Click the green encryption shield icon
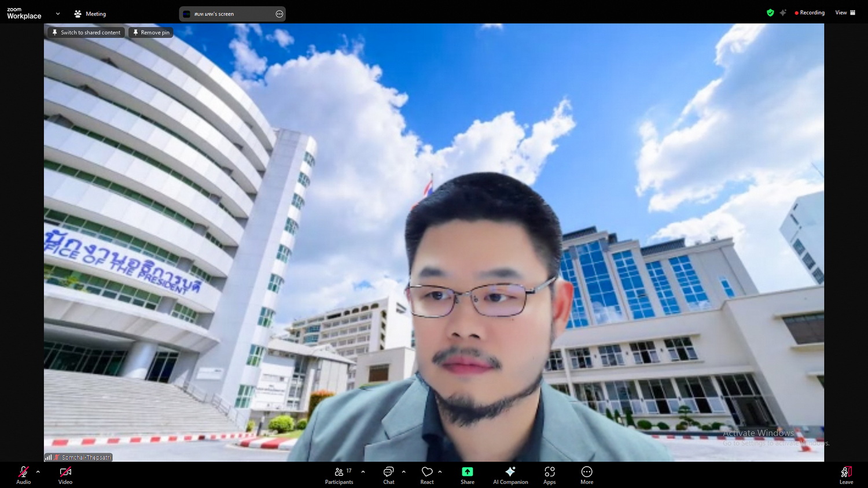 click(x=770, y=13)
